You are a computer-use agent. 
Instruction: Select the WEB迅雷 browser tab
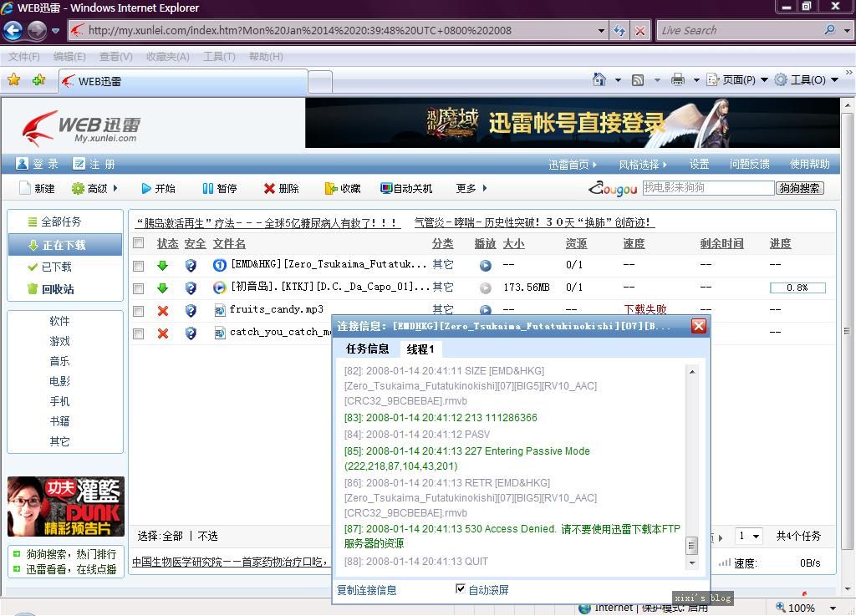(x=183, y=81)
